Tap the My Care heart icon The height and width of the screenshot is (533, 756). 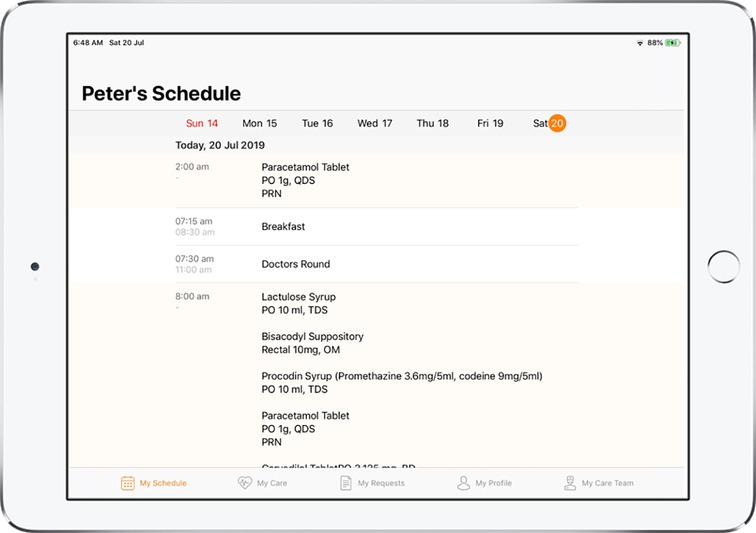tap(245, 482)
